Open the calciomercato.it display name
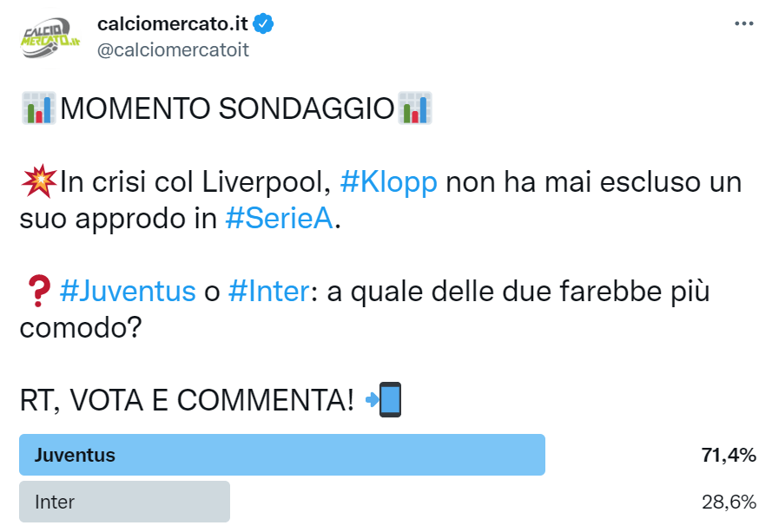 click(x=173, y=23)
